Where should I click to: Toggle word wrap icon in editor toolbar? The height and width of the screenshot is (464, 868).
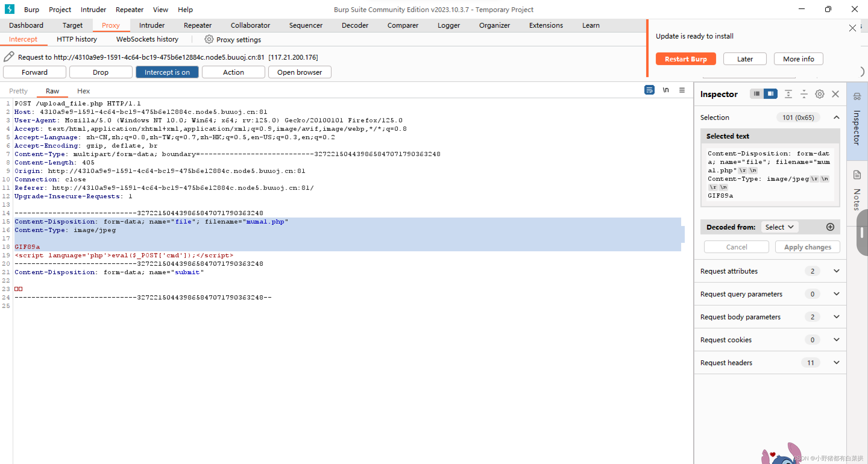[649, 90]
